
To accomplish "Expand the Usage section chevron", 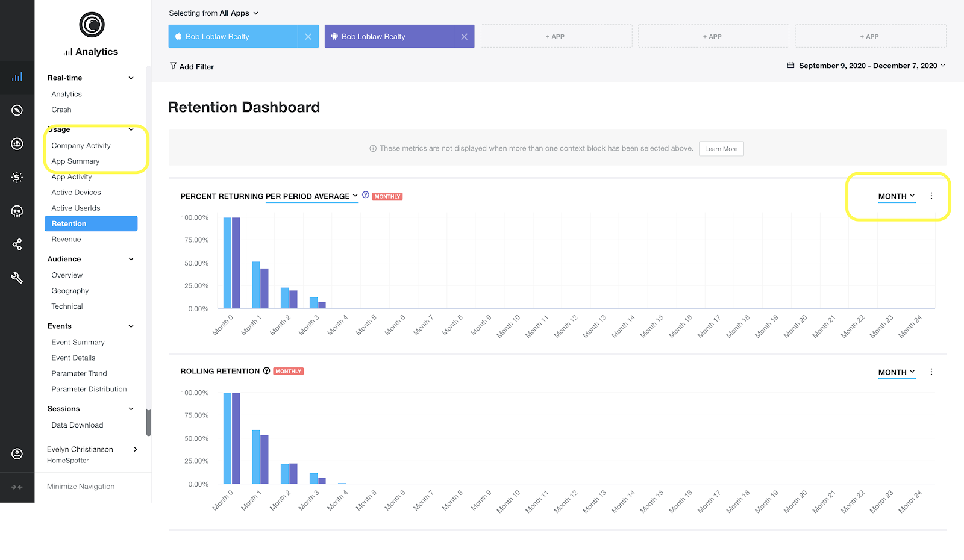I will (x=131, y=129).
